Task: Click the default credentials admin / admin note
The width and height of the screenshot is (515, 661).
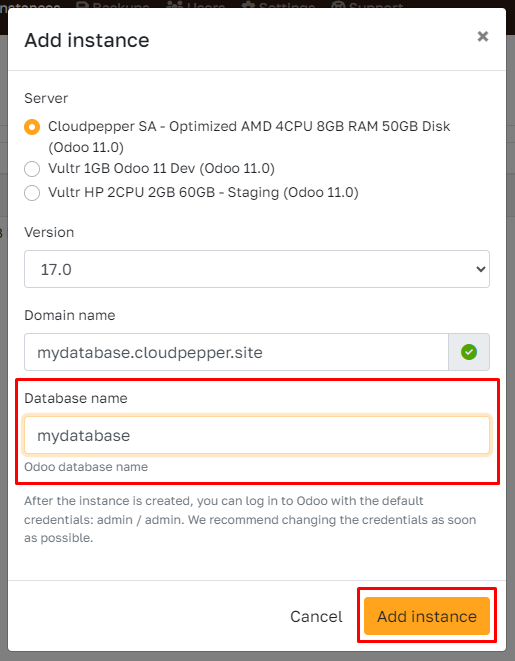Action: point(250,519)
